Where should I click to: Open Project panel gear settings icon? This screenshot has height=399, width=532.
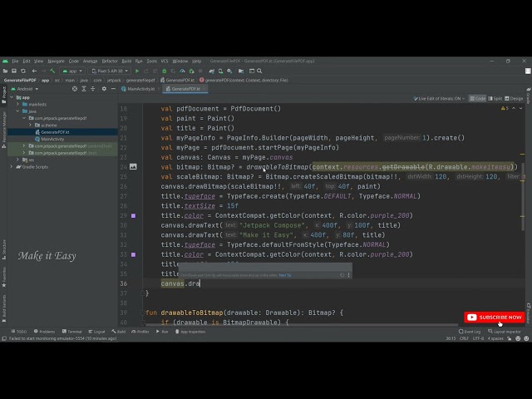point(104,89)
